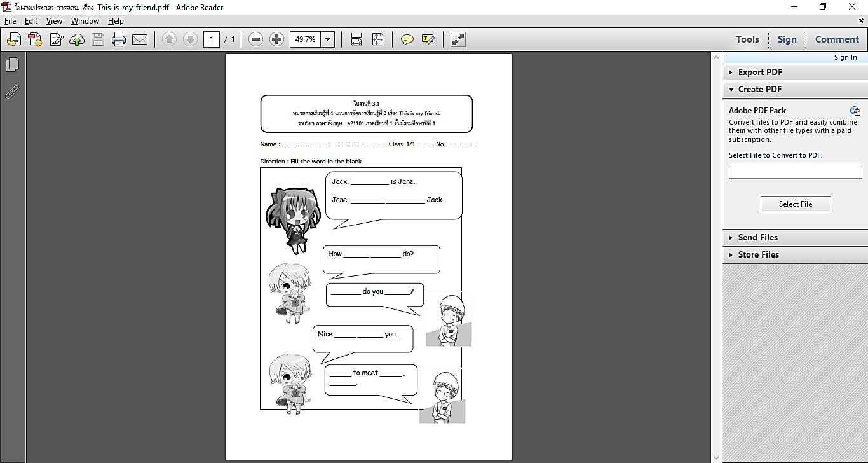Click the Create PDF online icon
868x463 pixels.
(x=13, y=39)
